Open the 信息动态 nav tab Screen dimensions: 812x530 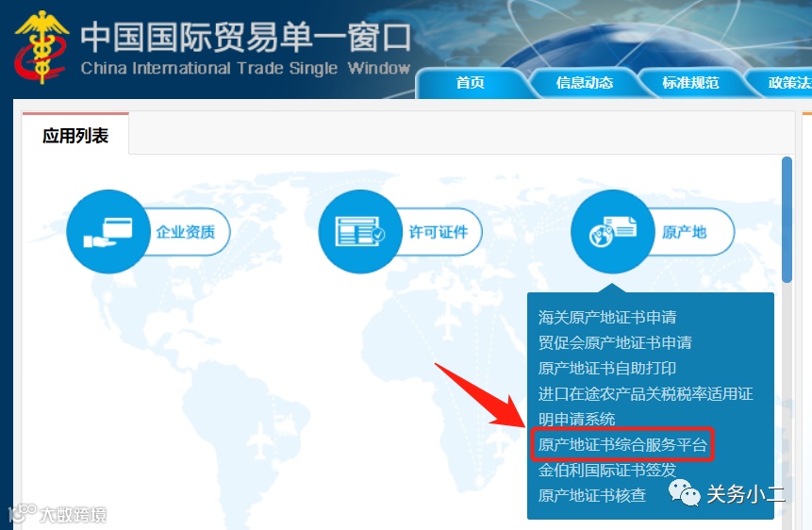click(585, 83)
